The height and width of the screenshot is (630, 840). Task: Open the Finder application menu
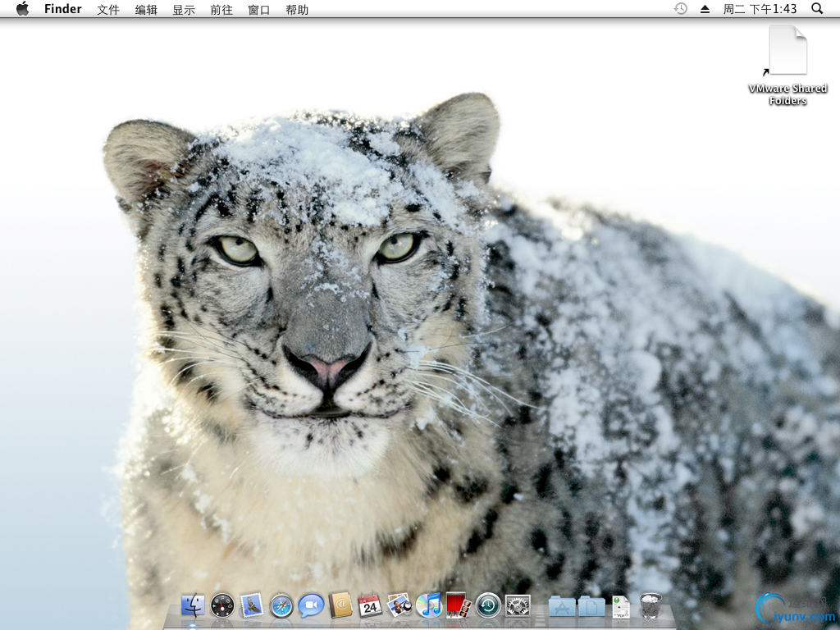pyautogui.click(x=62, y=9)
